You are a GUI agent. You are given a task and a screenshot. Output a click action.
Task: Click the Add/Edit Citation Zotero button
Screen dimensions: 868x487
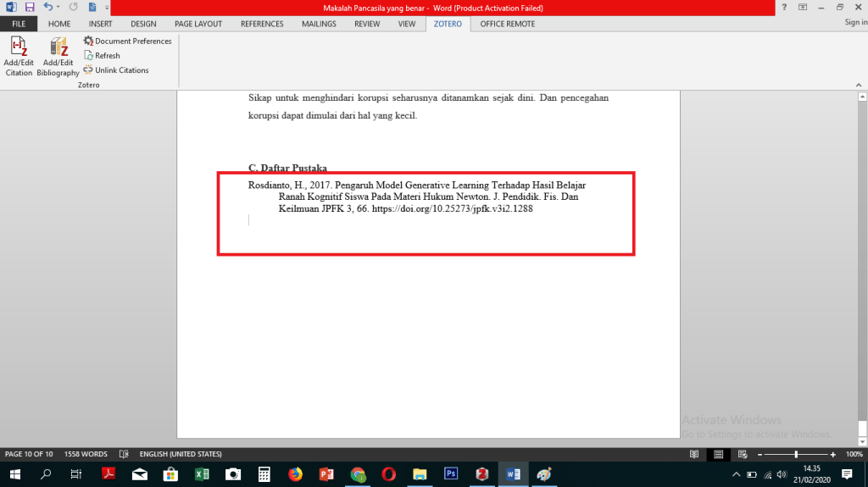click(19, 56)
